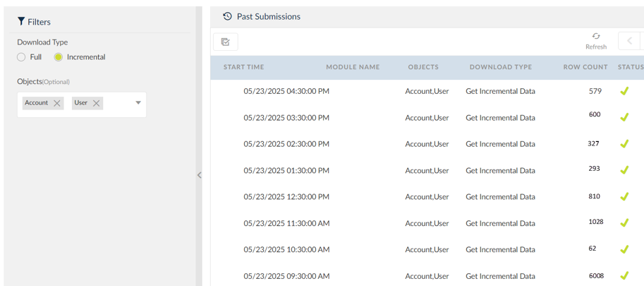Click the Module Name column header
Screen dimensions: 644x286
pyautogui.click(x=353, y=67)
